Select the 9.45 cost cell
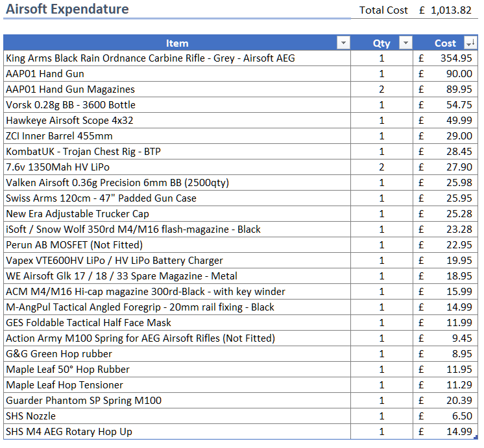This screenshot has width=484, height=448. click(x=446, y=338)
